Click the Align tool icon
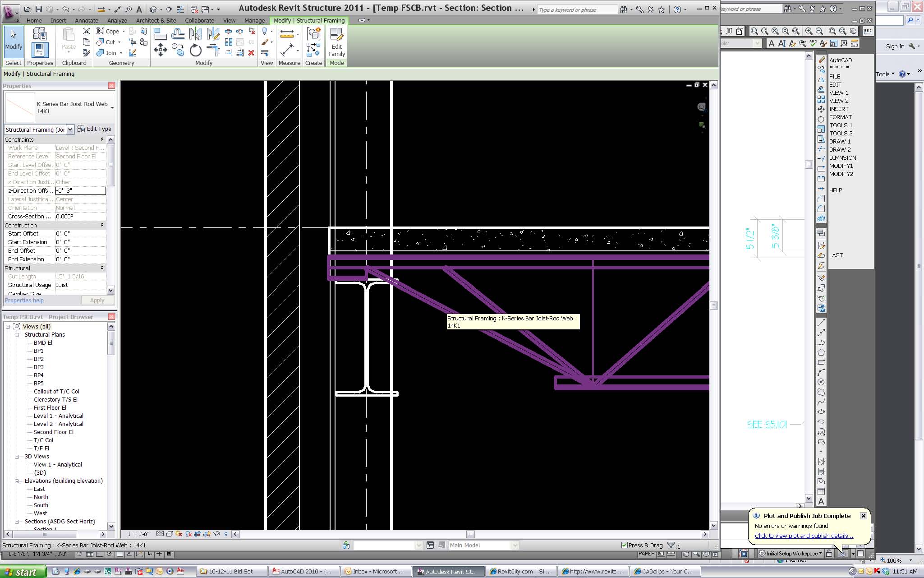The width and height of the screenshot is (924, 578). tap(160, 33)
